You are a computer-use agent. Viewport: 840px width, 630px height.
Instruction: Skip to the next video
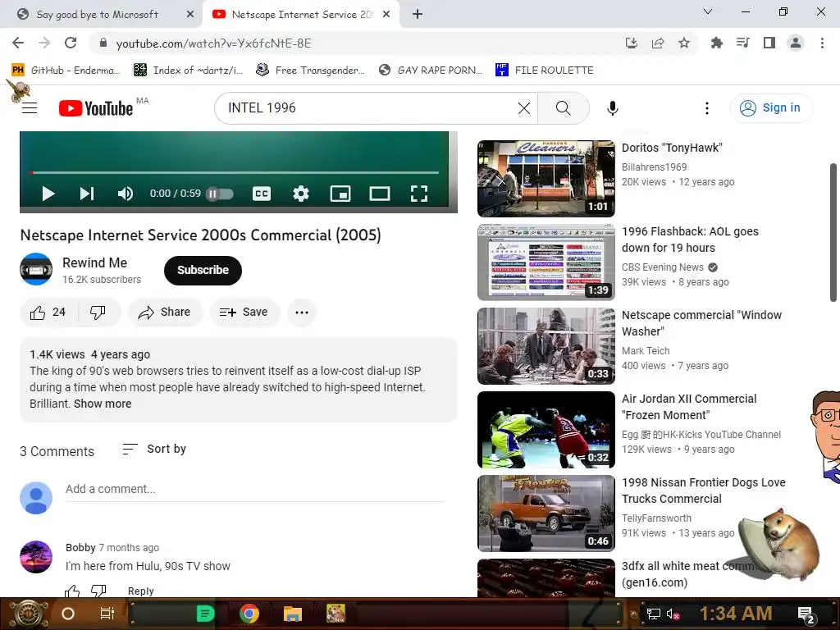pos(87,194)
